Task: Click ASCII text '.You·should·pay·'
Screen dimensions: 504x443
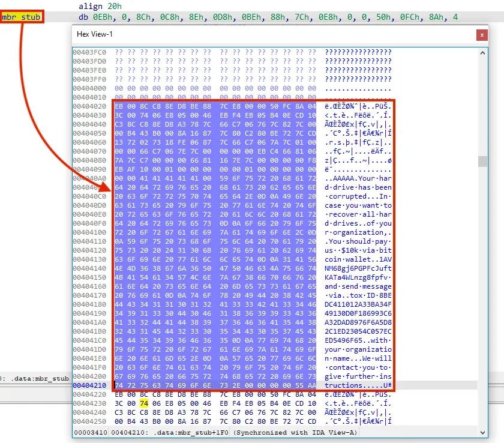Action: 358,241
